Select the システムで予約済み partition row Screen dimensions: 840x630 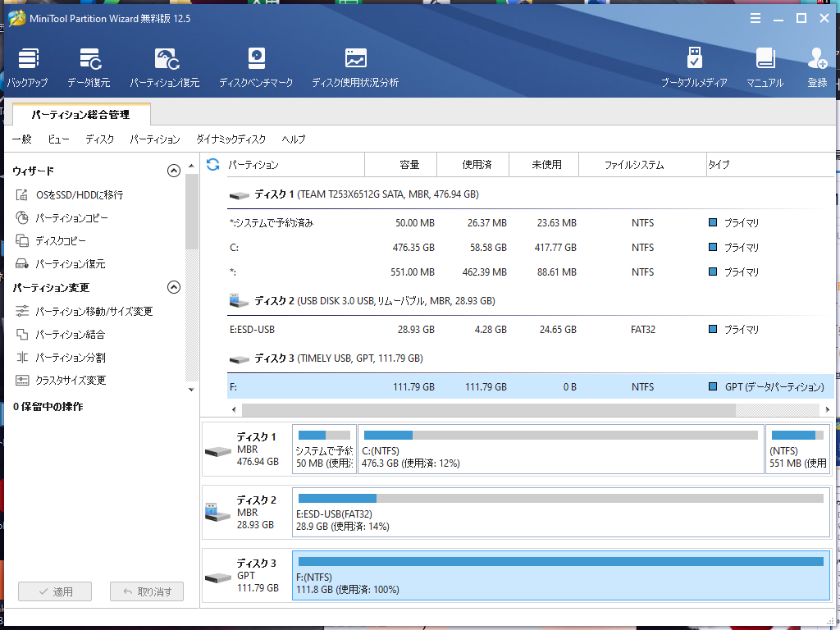(531, 223)
